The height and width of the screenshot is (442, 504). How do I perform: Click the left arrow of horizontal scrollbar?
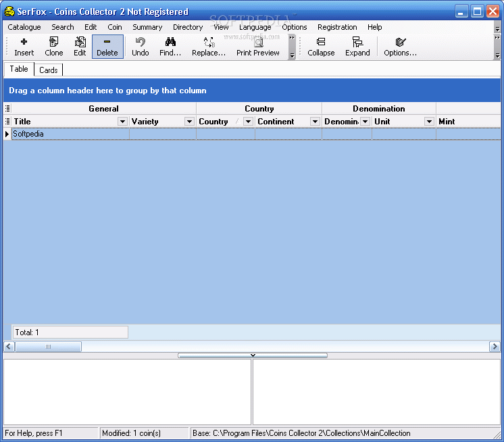pos(9,347)
